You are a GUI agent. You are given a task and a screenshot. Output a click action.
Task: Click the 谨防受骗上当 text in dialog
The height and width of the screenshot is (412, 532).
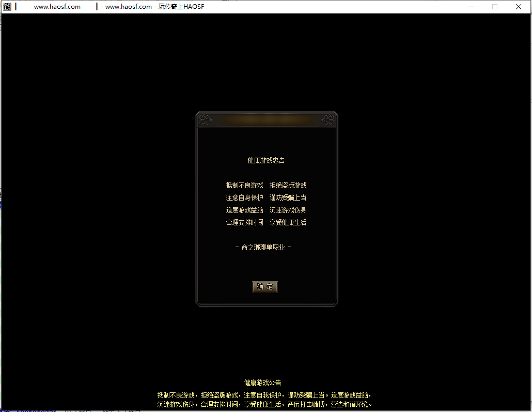click(288, 197)
